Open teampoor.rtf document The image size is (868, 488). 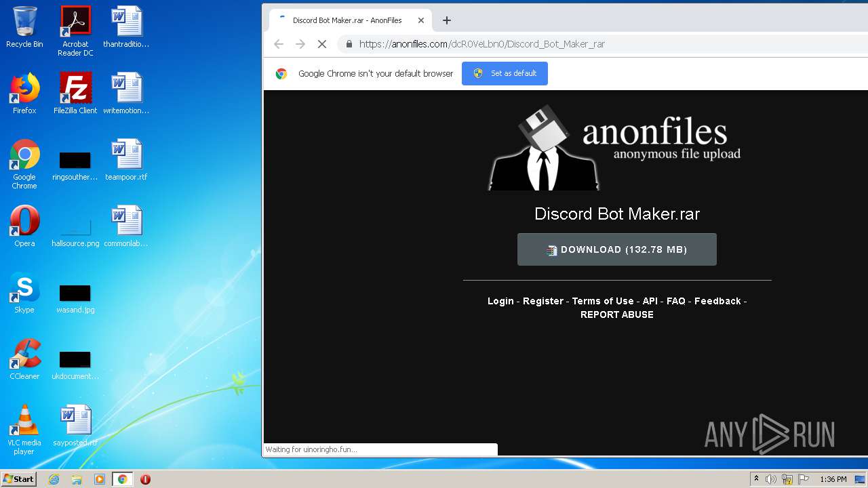[x=126, y=160]
